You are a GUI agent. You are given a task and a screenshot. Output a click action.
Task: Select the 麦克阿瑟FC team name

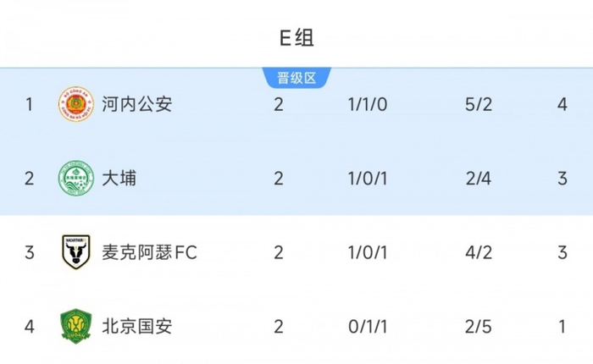[x=148, y=252]
